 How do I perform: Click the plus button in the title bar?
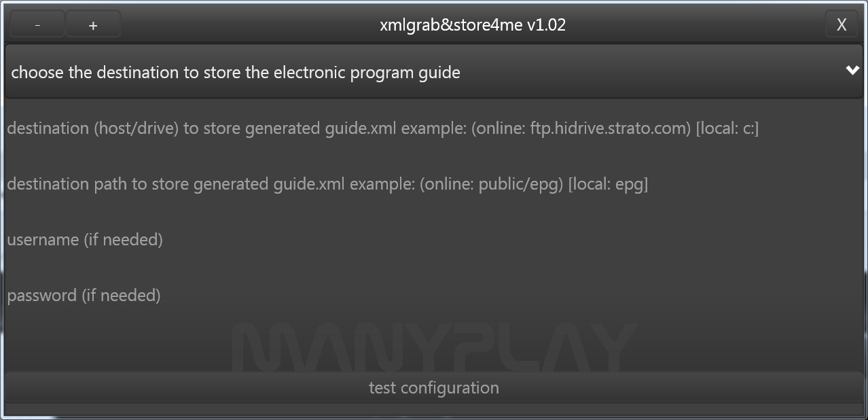[93, 25]
